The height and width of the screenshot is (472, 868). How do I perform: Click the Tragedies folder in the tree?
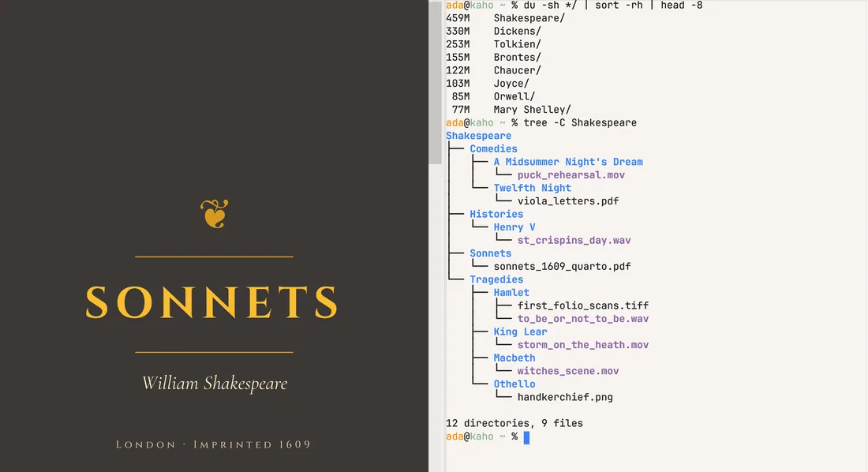[x=496, y=279]
